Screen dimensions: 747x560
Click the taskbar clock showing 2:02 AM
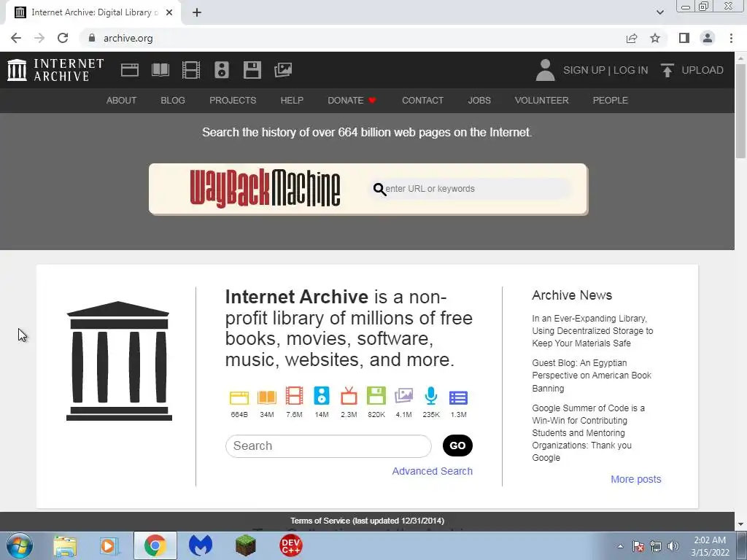(x=710, y=546)
